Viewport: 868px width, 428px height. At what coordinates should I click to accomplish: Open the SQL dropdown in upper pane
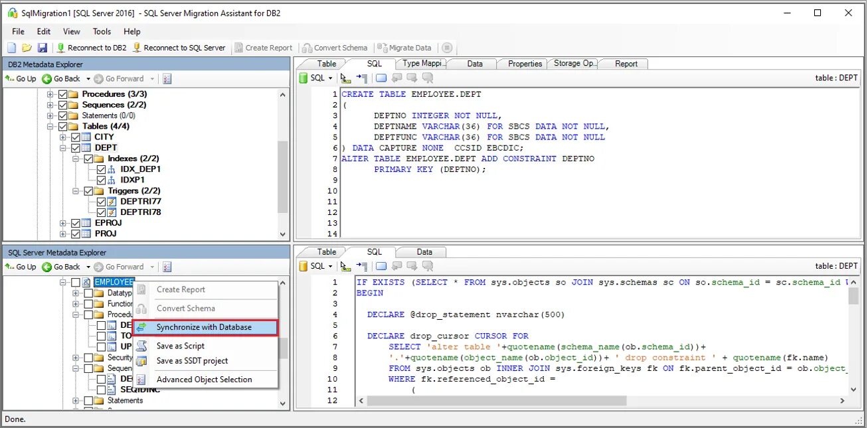(x=330, y=78)
